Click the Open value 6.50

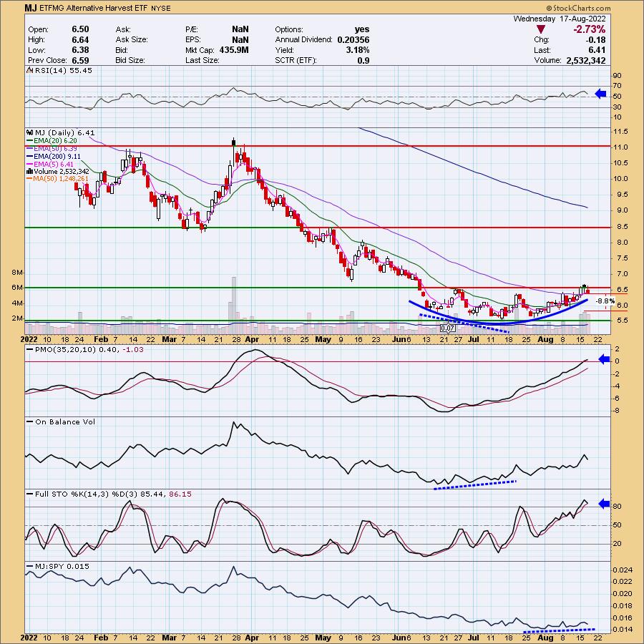80,29
